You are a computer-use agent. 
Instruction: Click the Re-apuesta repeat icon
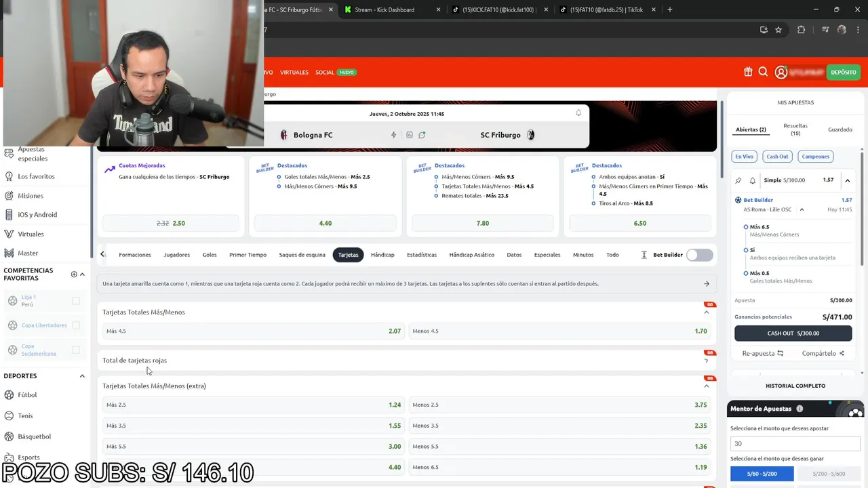[780, 353]
